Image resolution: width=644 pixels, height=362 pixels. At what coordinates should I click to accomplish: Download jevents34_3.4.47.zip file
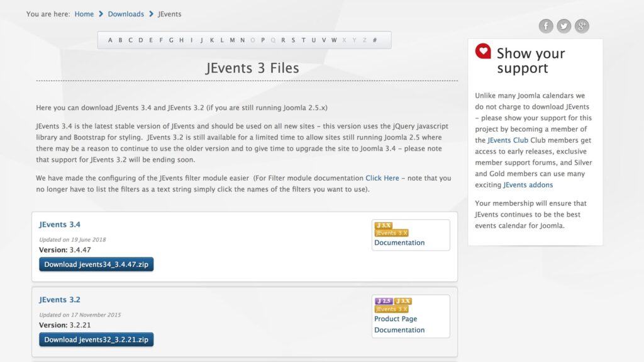[96, 264]
